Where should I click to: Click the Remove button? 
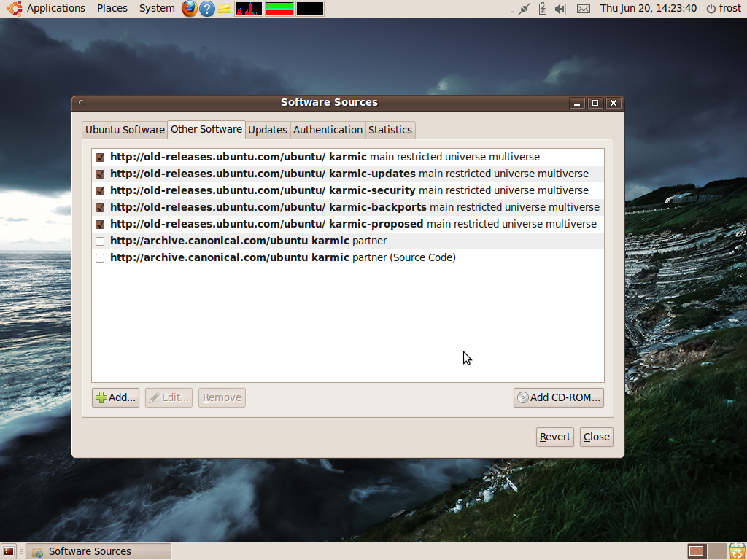click(222, 397)
